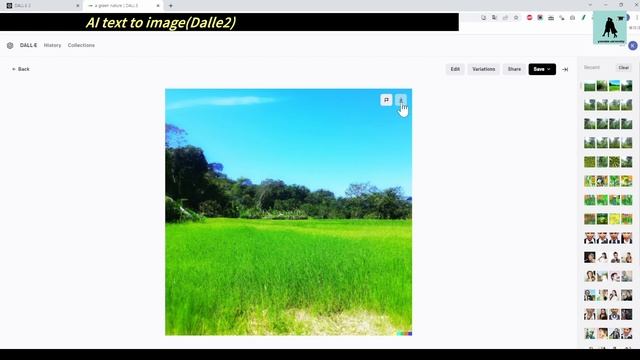
Task: Open the History tab
Action: tap(52, 45)
